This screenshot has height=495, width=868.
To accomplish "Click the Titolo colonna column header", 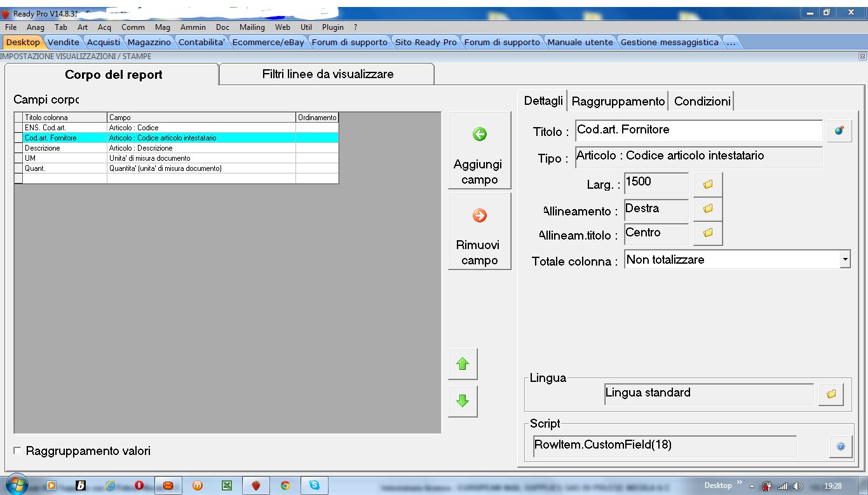I will click(x=65, y=118).
